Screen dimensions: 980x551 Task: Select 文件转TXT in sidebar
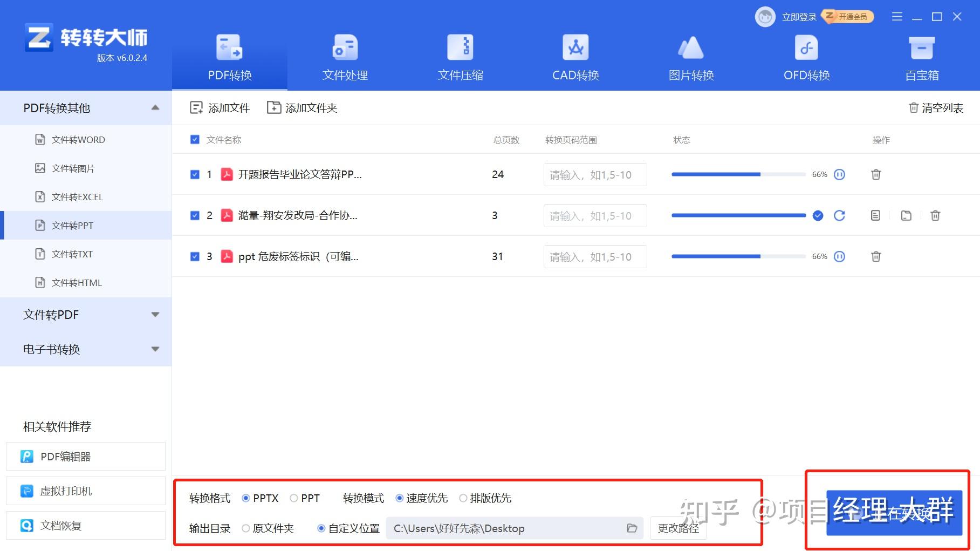pyautogui.click(x=86, y=254)
